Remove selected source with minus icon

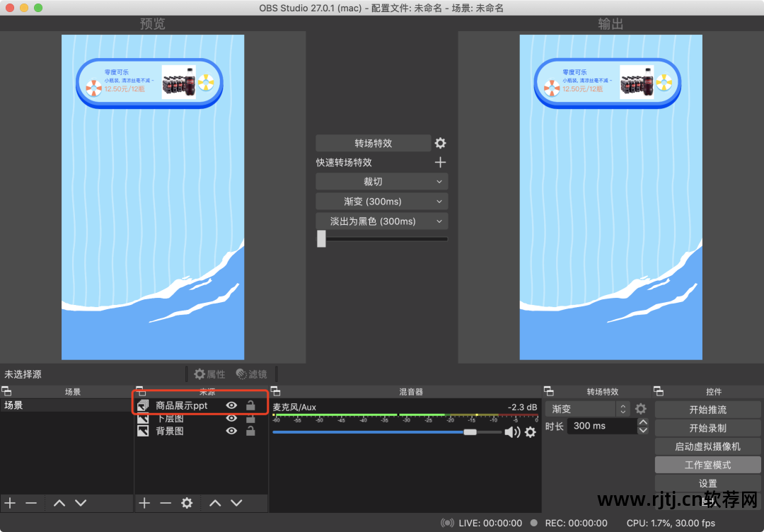coord(166,503)
